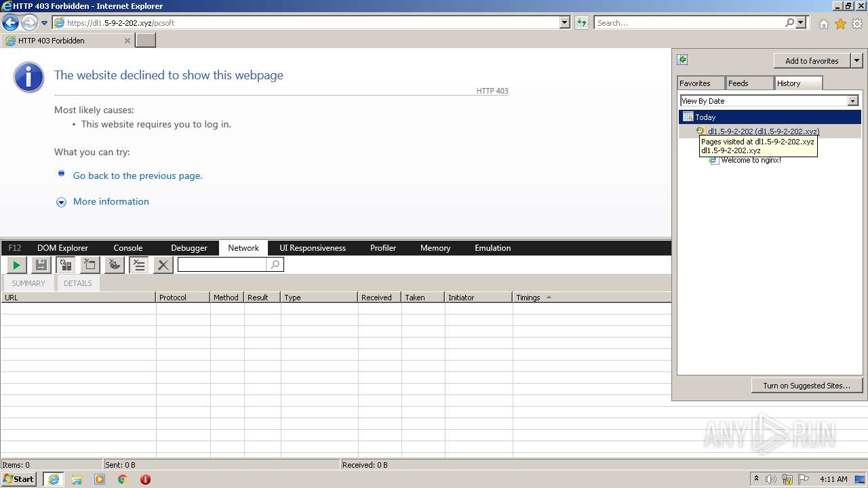The image size is (868, 488).
Task: Sort by Method column header
Action: [x=227, y=298]
